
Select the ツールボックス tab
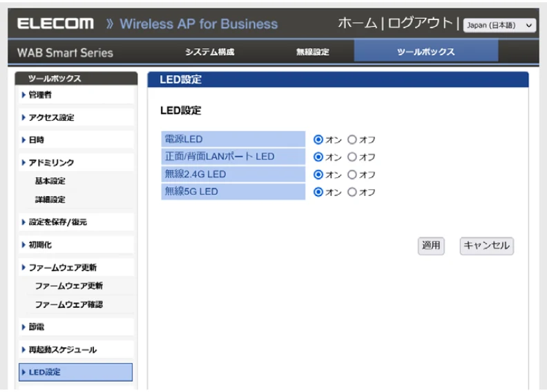click(x=426, y=52)
